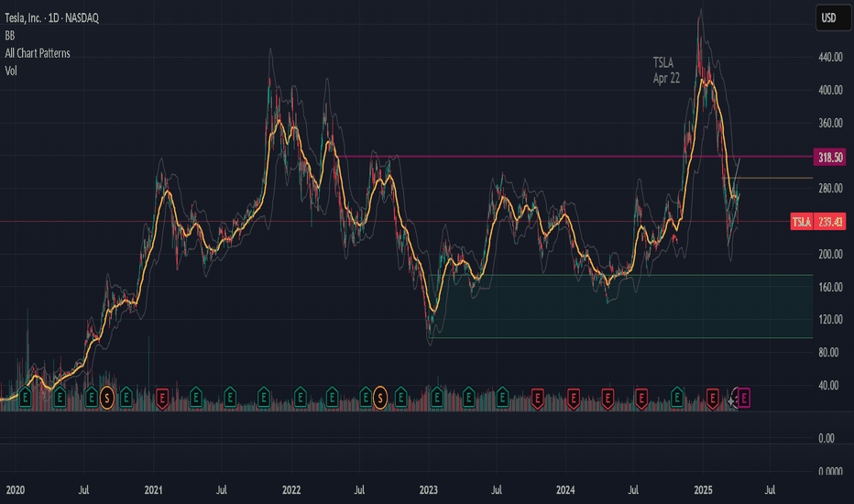Open the green earnings marker above Jul 2021
This screenshot has height=504, width=854.
[x=230, y=397]
